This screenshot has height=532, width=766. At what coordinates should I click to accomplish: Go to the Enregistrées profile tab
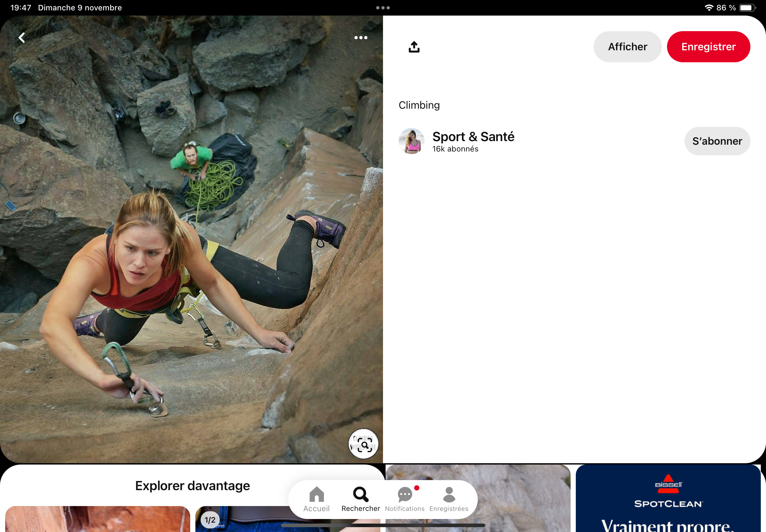[449, 499]
